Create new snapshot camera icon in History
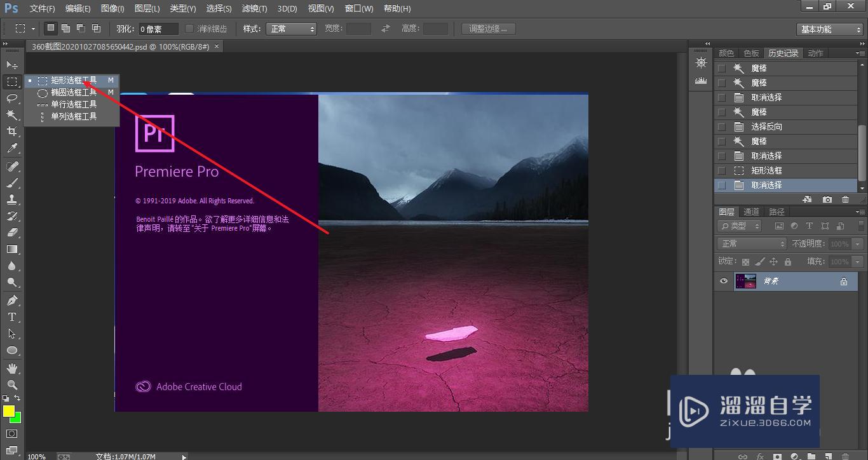The image size is (868, 460). (x=827, y=199)
